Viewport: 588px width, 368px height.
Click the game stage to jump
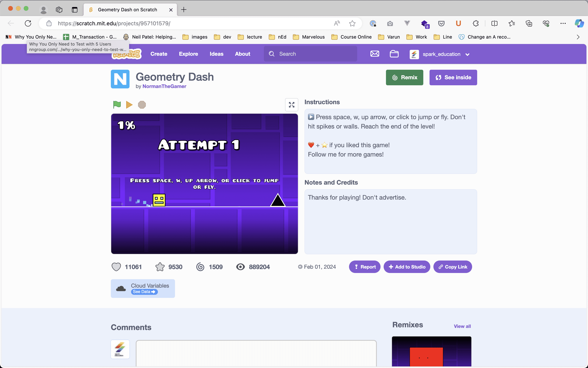coord(204,184)
